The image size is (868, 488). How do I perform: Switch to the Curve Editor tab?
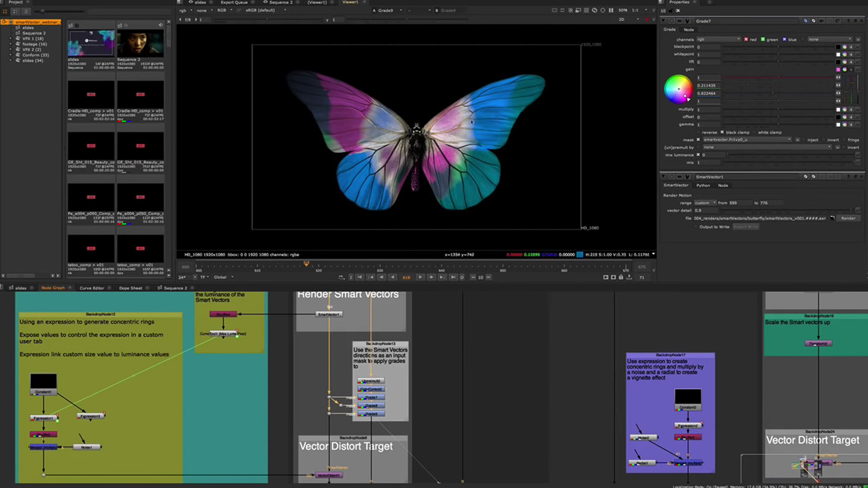[x=92, y=288]
